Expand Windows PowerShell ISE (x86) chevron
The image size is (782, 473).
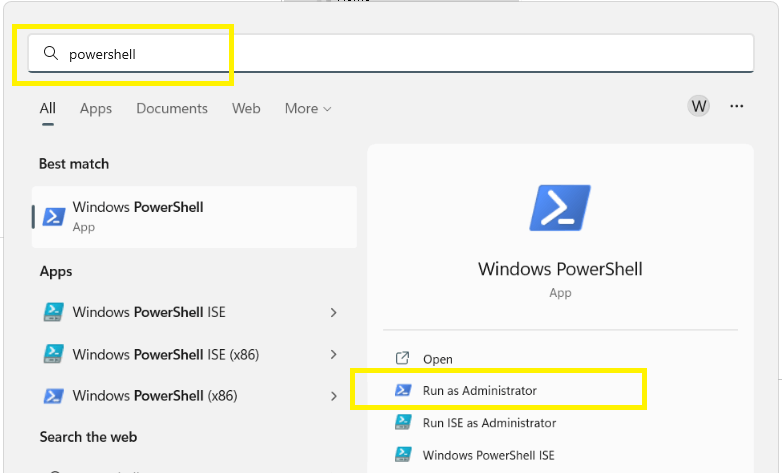(x=334, y=355)
